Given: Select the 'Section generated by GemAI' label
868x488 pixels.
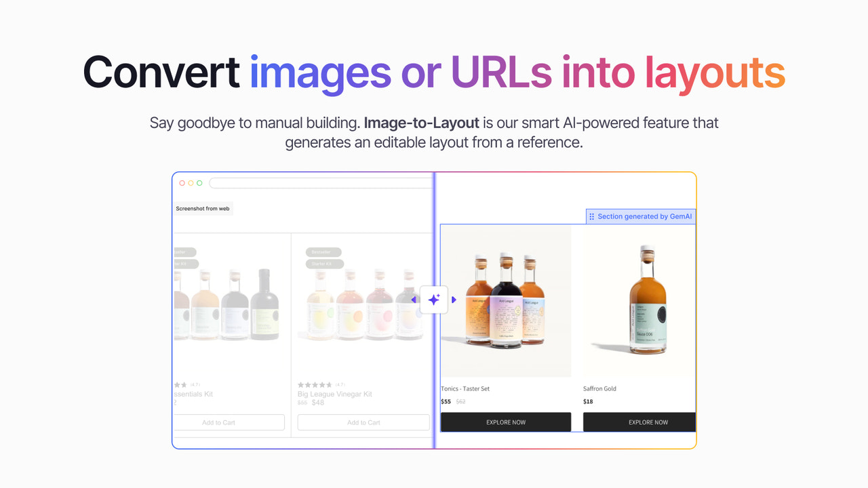Looking at the screenshot, I should [x=641, y=216].
